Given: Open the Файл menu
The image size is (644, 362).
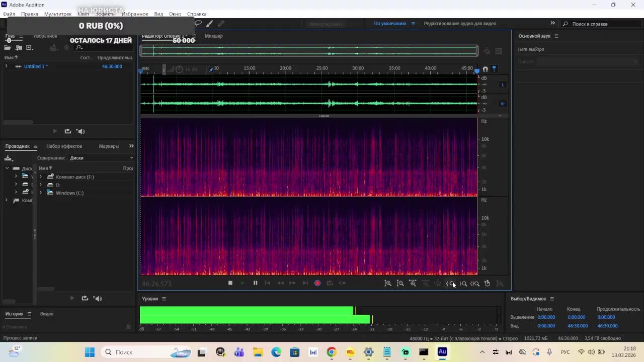Looking at the screenshot, I should [9, 14].
